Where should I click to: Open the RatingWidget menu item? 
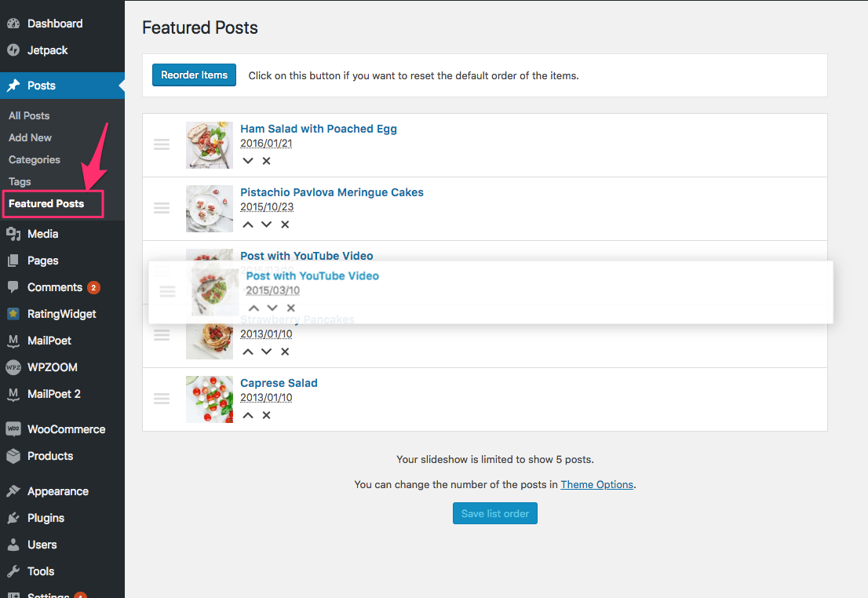point(62,314)
